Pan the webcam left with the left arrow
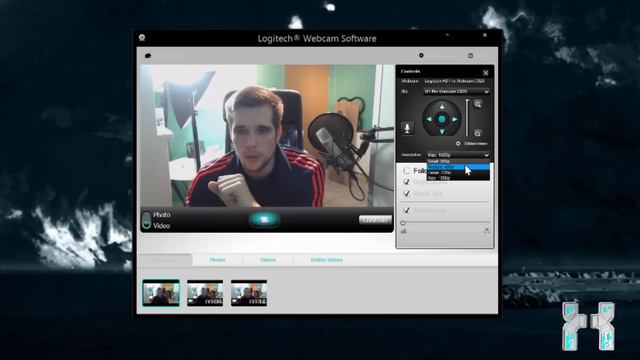 pyautogui.click(x=429, y=119)
